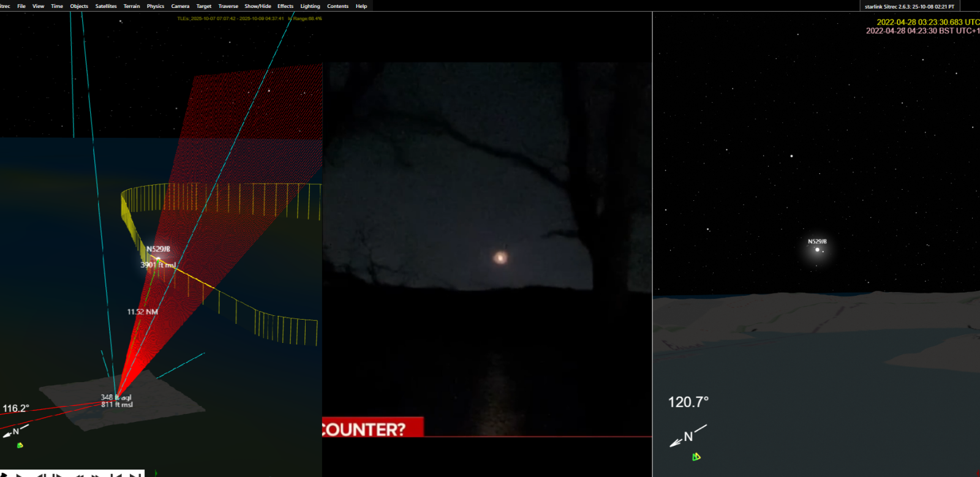Jump to the last frame
This screenshot has width=980, height=477.
[x=135, y=475]
